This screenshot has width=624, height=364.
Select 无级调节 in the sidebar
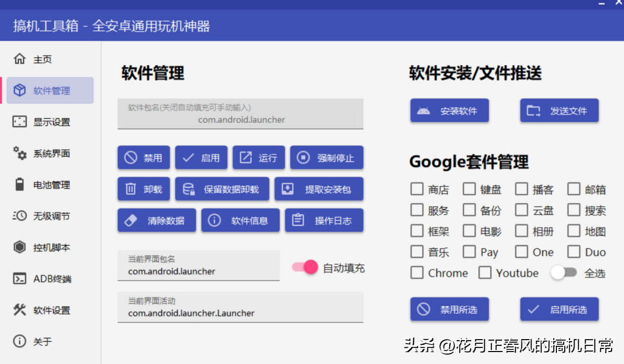point(50,216)
